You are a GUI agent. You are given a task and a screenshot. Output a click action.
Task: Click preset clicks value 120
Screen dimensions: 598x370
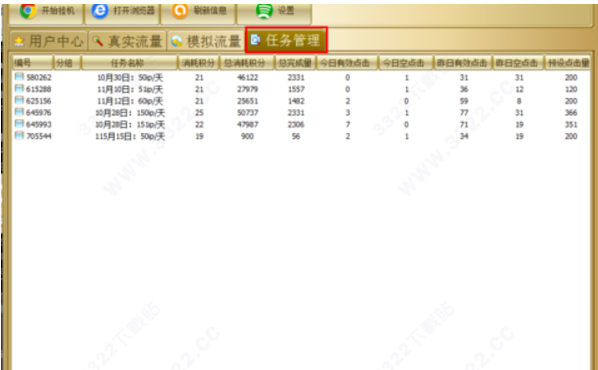tap(571, 89)
